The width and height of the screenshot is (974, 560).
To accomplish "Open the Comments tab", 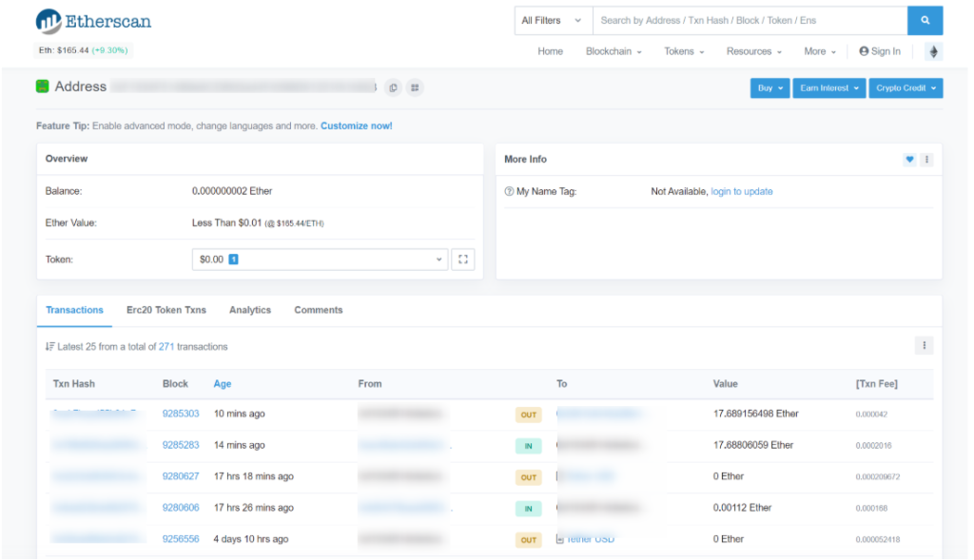I will [x=319, y=310].
